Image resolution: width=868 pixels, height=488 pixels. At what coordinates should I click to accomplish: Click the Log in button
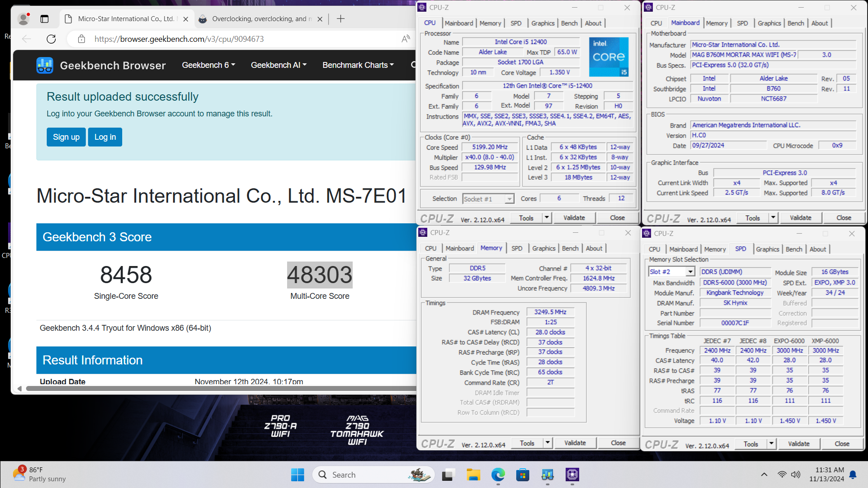[x=105, y=137]
